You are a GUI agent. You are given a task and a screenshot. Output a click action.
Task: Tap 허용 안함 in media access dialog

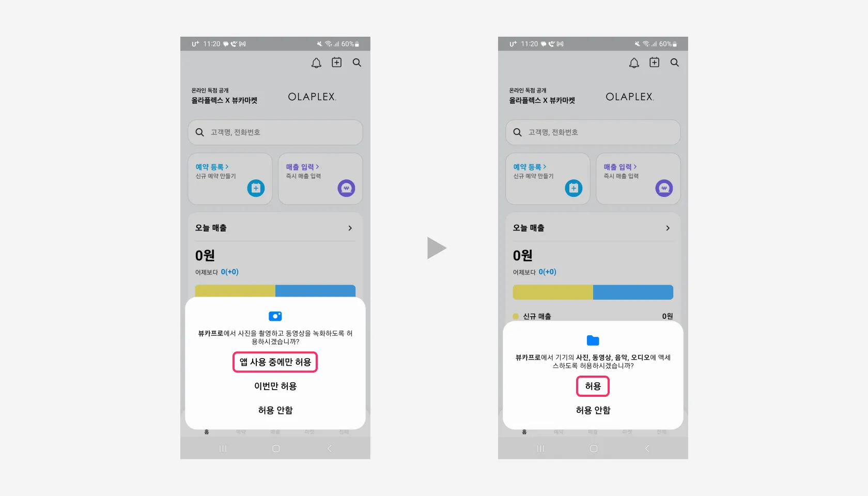593,410
